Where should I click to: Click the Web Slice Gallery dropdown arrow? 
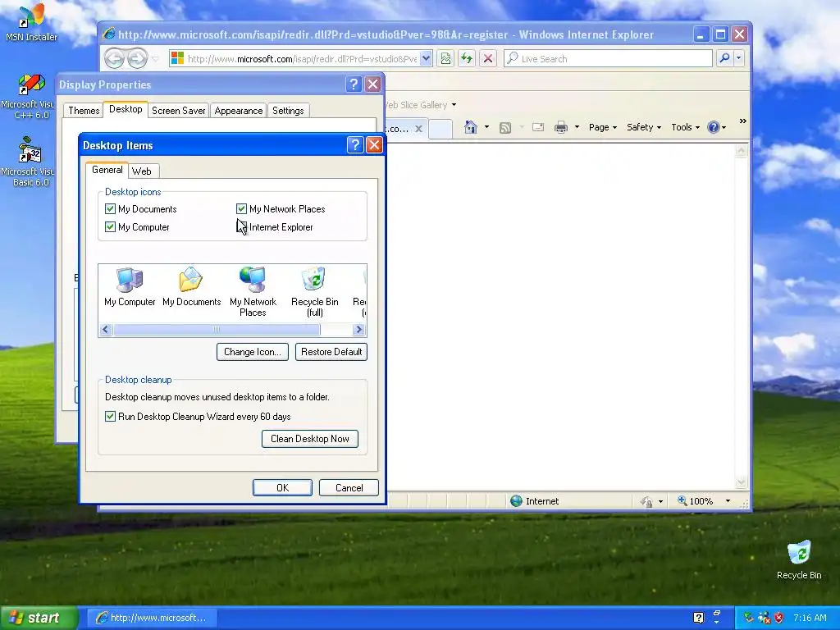[454, 104]
